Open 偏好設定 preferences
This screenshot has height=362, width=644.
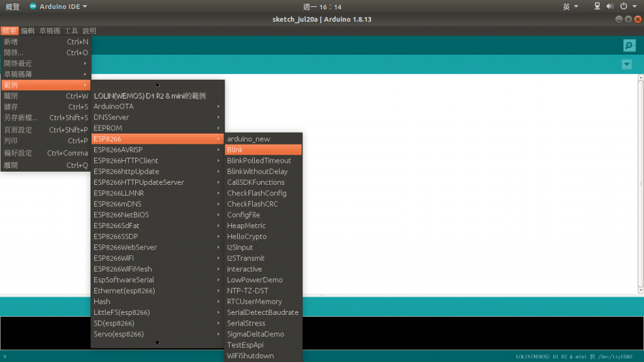click(x=45, y=153)
